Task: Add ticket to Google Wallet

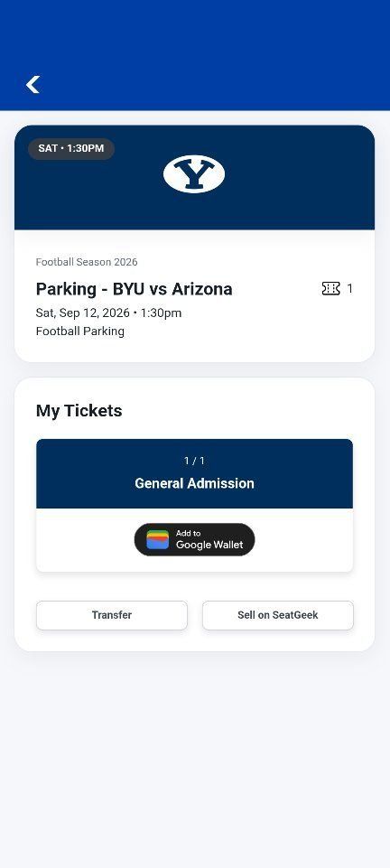Action: (x=195, y=540)
